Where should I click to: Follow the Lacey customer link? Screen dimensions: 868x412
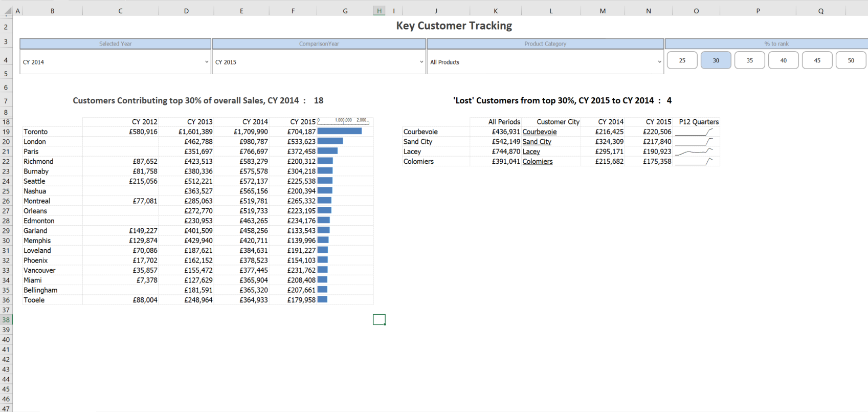coord(531,151)
